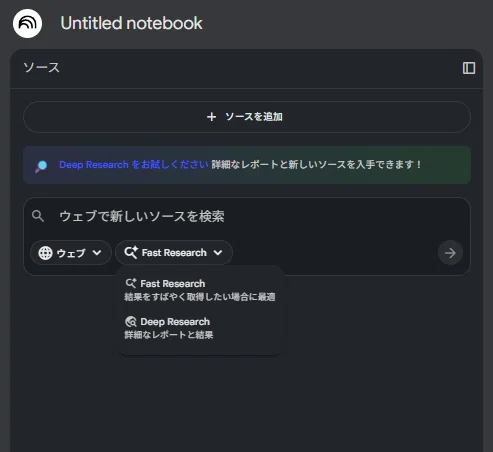Click the globe icon in ウェブ chip
This screenshot has width=493, height=452.
pyautogui.click(x=45, y=253)
